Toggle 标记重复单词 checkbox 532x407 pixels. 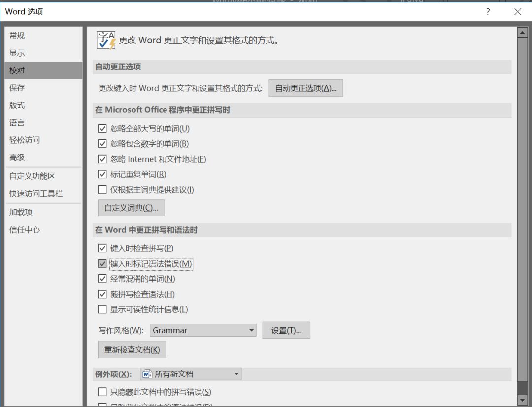click(102, 174)
